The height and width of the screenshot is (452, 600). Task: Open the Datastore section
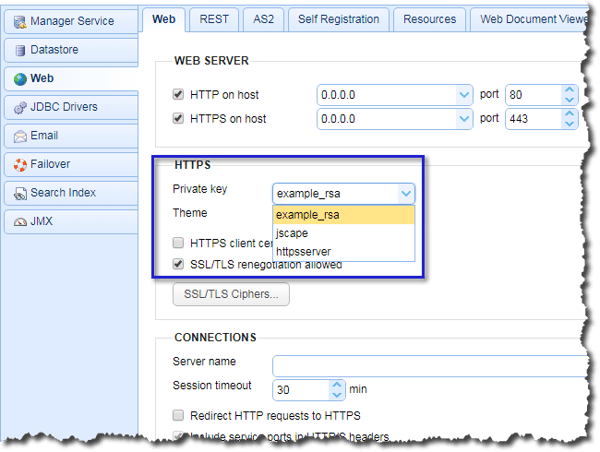(71, 50)
